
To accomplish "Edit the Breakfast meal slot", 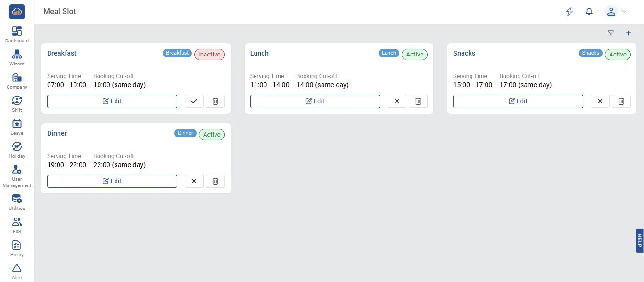I will (x=112, y=101).
